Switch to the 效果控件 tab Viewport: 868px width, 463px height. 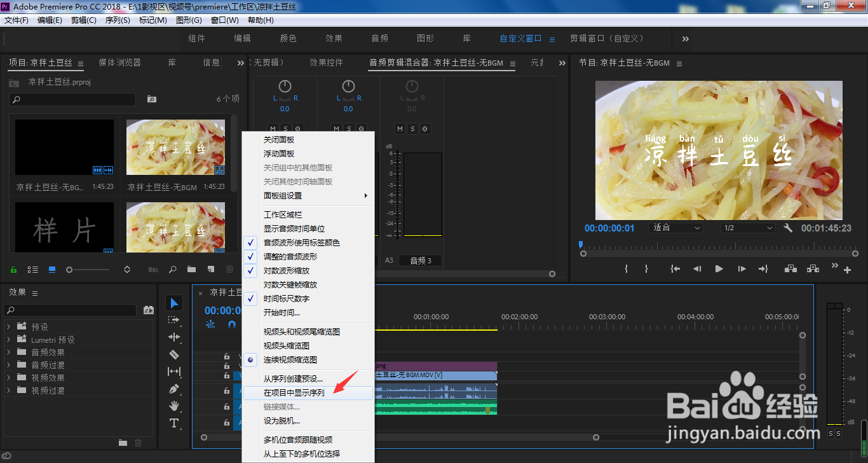[326, 62]
